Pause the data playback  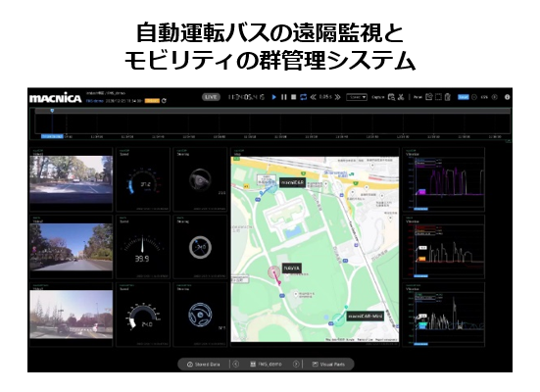[284, 97]
